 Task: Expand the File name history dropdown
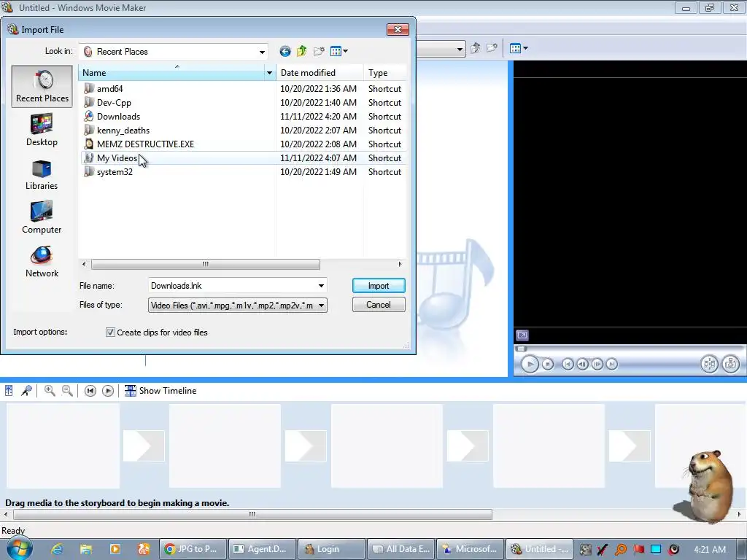pos(321,286)
